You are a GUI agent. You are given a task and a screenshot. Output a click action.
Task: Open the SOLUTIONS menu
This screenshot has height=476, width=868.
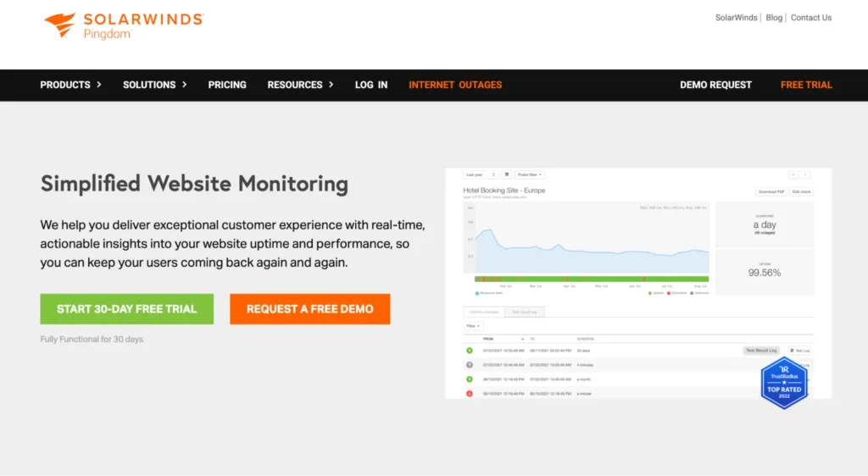[149, 85]
